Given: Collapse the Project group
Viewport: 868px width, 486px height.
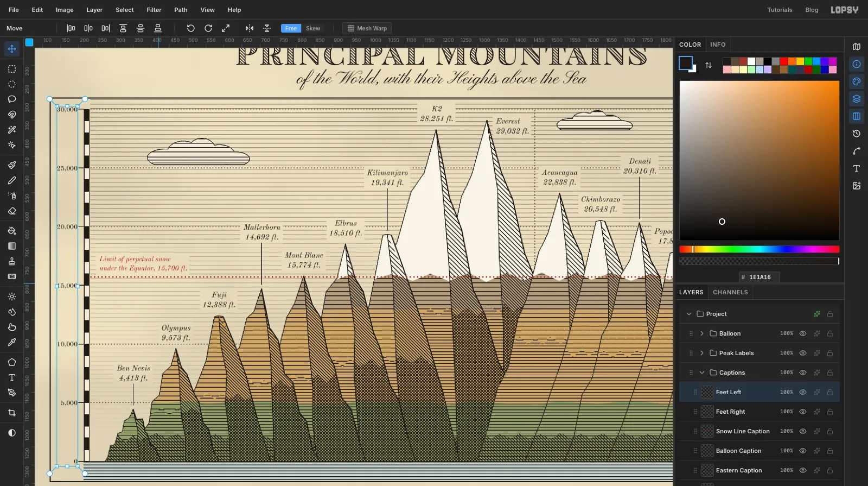Looking at the screenshot, I should click(x=689, y=314).
